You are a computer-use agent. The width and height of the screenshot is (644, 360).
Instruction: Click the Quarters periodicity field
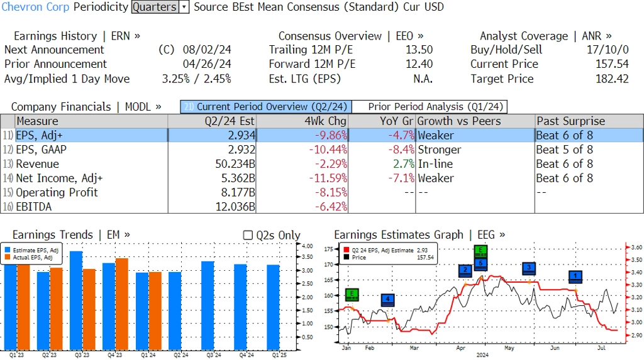(155, 7)
